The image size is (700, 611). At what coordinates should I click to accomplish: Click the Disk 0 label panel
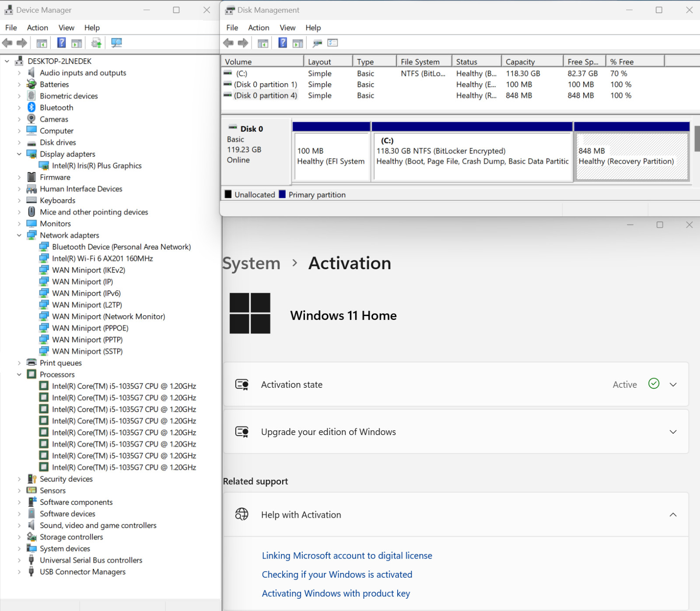(256, 151)
